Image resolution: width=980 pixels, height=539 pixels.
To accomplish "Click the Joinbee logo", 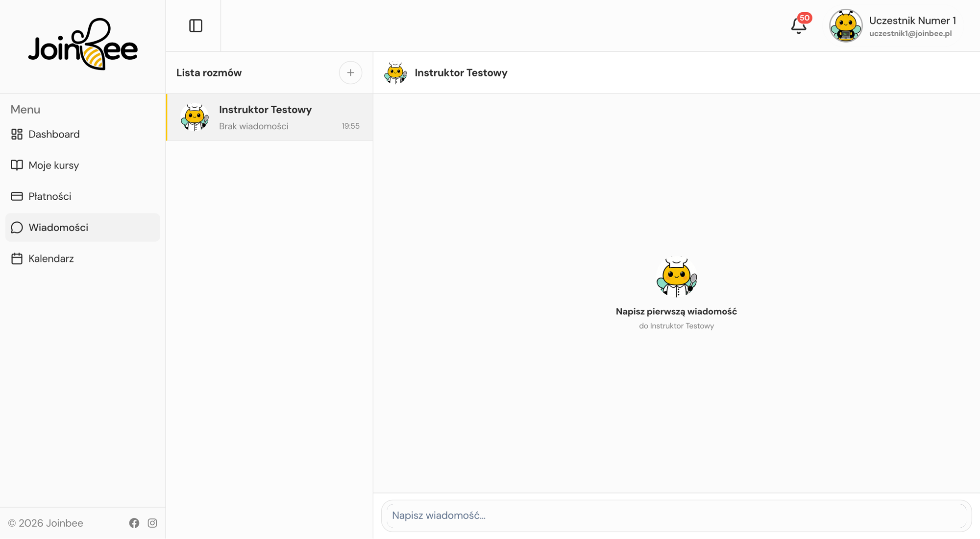I will click(x=83, y=44).
